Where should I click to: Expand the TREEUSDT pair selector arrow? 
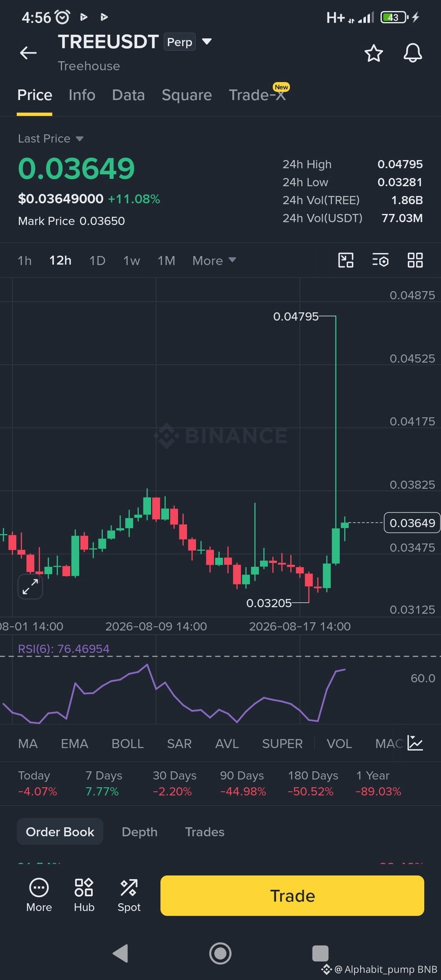click(207, 41)
